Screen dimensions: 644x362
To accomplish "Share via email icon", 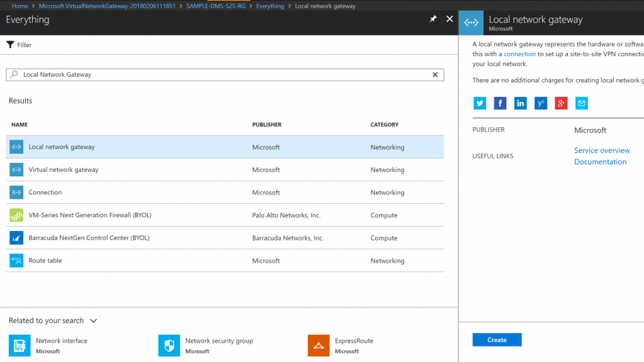I will click(581, 103).
